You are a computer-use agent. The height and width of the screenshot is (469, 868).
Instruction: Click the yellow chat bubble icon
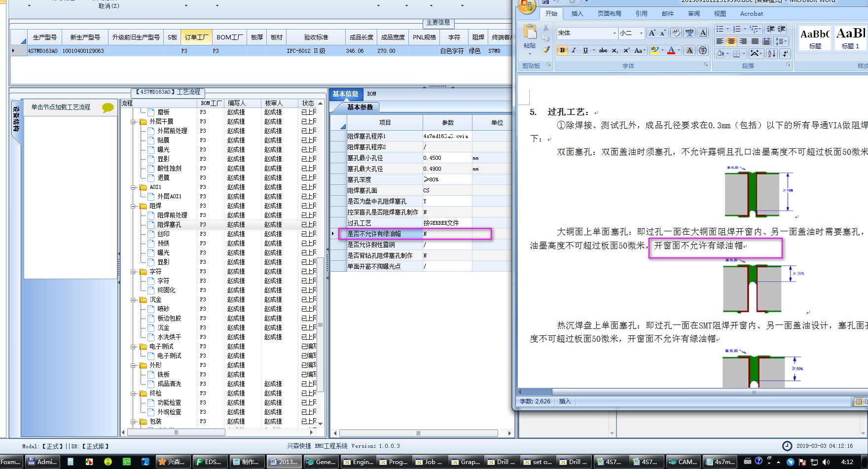pyautogui.click(x=108, y=108)
